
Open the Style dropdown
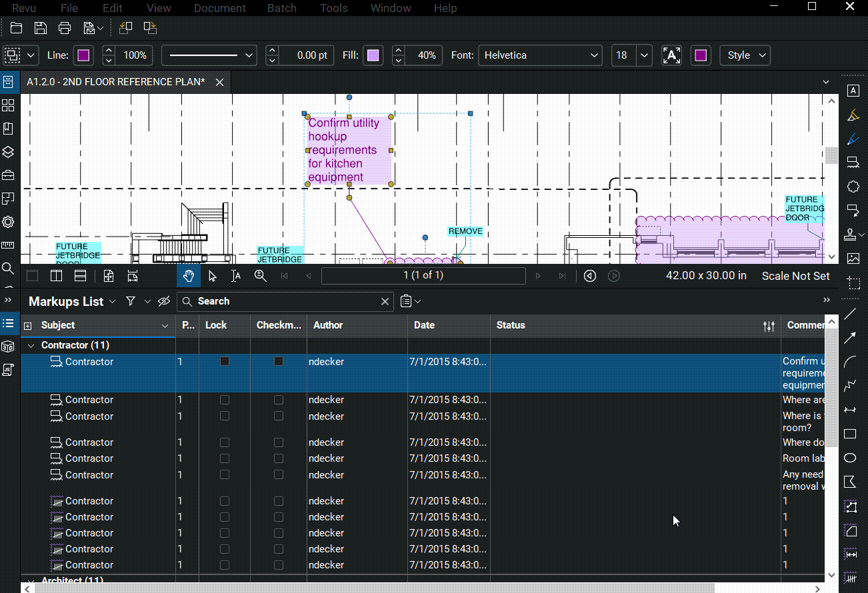click(x=745, y=55)
